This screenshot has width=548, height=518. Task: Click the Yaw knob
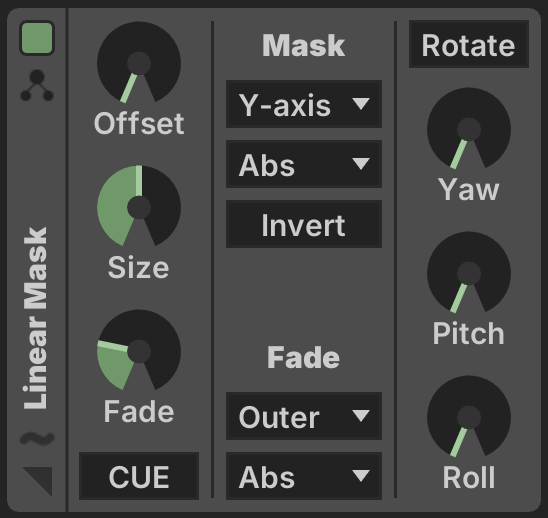[x=469, y=129]
